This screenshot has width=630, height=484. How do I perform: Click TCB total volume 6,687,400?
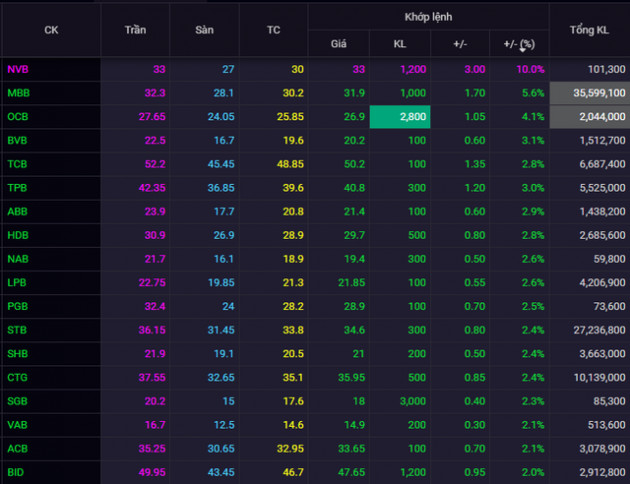coord(602,164)
